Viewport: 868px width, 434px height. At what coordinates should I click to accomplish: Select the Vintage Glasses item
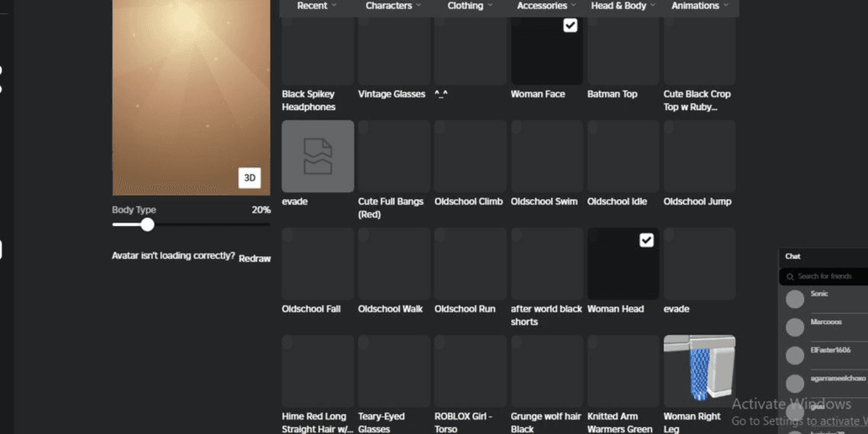point(394,50)
